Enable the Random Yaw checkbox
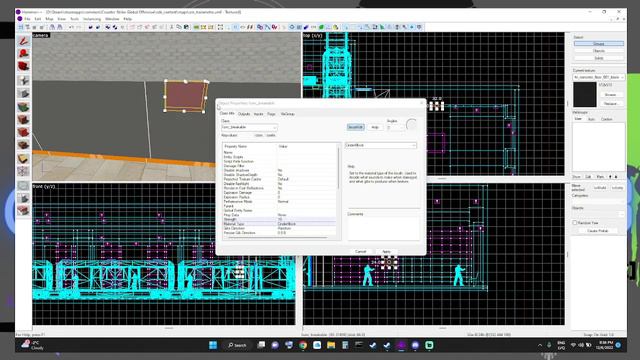This screenshot has width=640, height=360. coord(575,223)
